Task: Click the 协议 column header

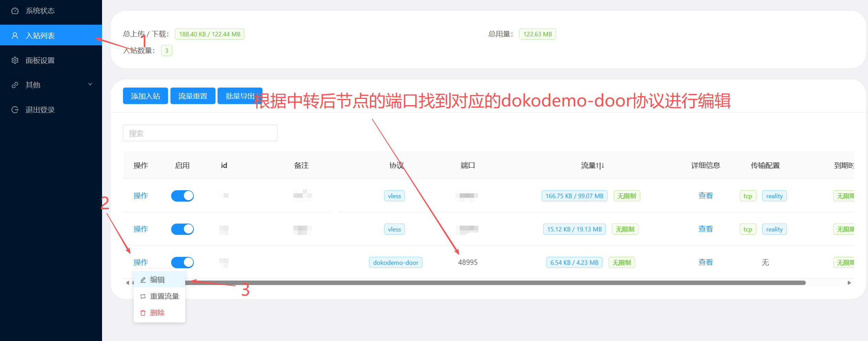Action: pyautogui.click(x=396, y=166)
